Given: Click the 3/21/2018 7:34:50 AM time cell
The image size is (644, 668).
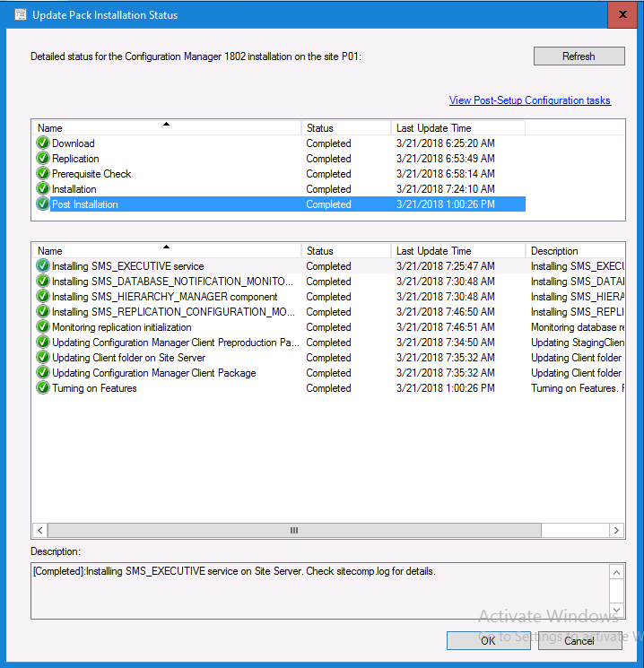Looking at the screenshot, I should (x=446, y=343).
